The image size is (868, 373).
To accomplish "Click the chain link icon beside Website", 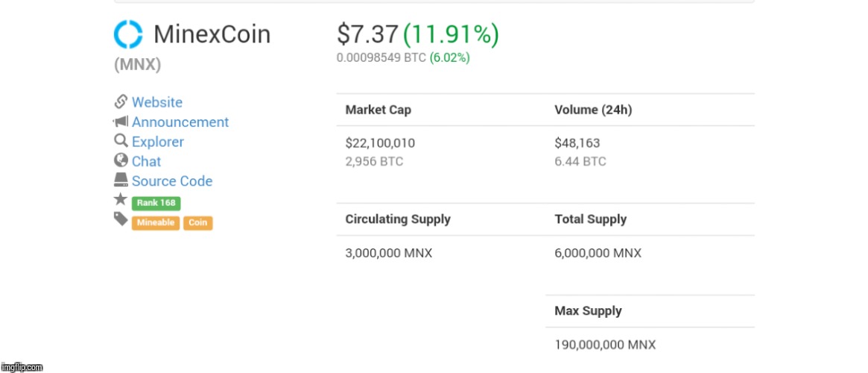I will (x=121, y=102).
